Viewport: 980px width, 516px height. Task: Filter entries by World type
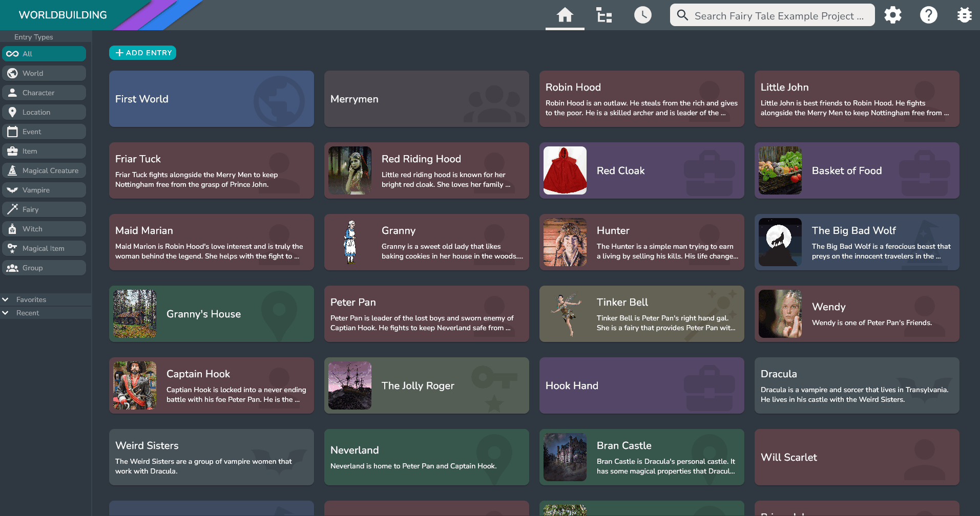pos(44,73)
